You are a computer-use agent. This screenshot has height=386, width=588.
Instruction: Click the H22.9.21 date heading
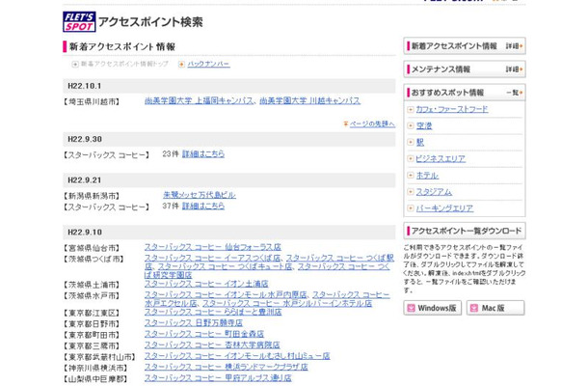coord(85,180)
